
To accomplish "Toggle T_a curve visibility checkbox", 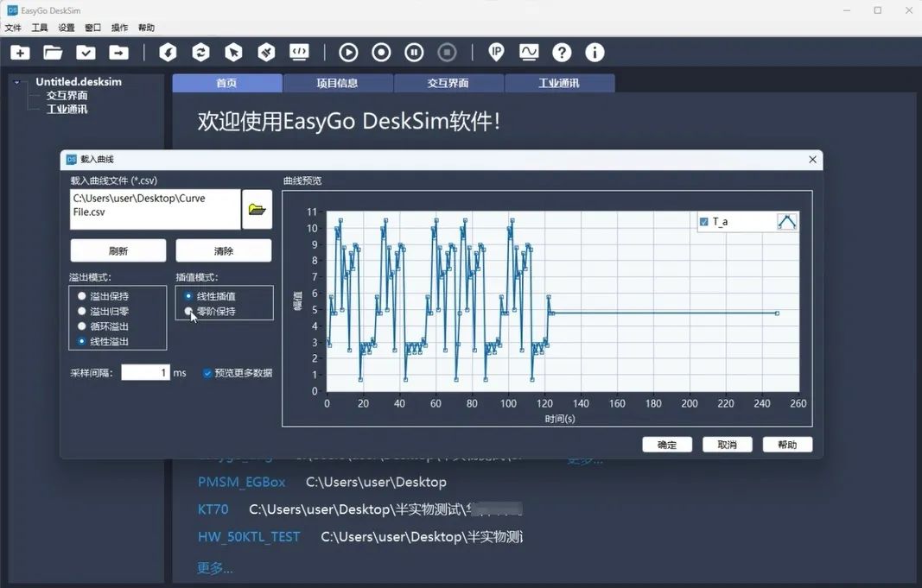I will [704, 221].
